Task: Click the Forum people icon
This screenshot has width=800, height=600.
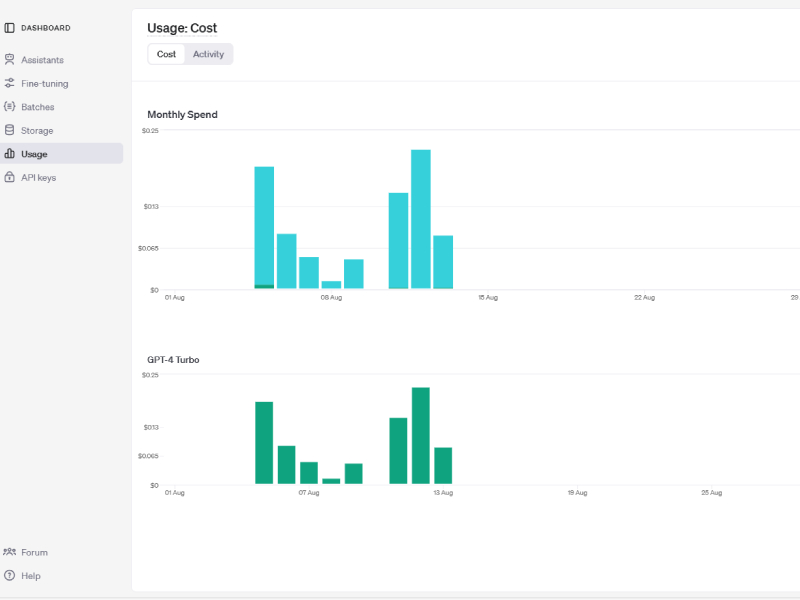Action: (x=10, y=552)
